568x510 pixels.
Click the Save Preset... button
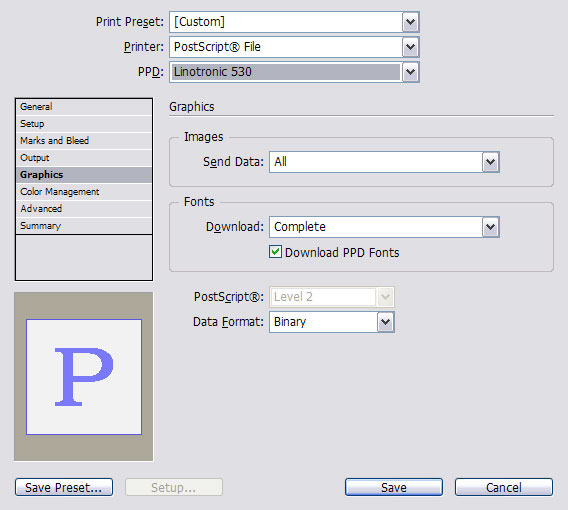click(x=64, y=487)
